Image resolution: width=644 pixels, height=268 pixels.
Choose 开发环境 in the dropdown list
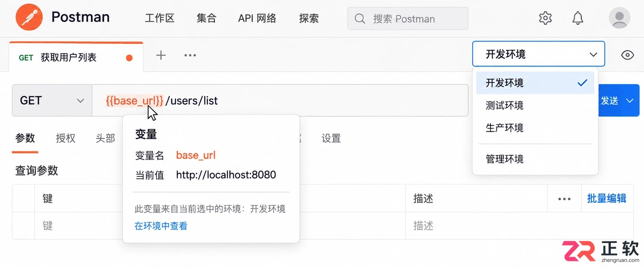pyautogui.click(x=535, y=83)
